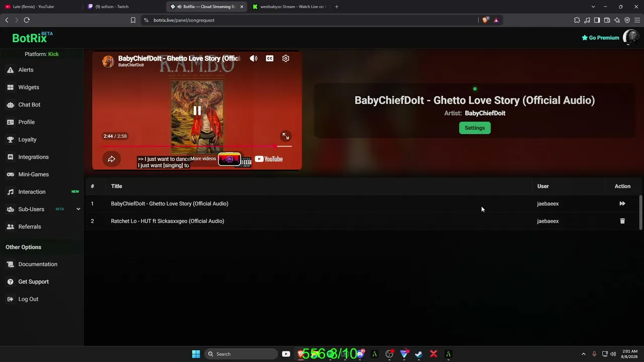
Task: Select the Ratchet Lo - HUT queue row
Action: 362,221
